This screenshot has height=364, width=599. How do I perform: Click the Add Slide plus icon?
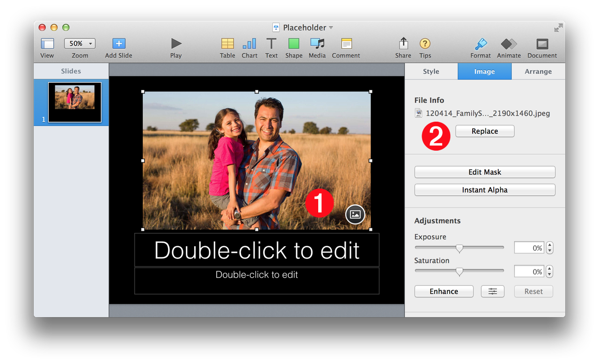click(x=119, y=44)
